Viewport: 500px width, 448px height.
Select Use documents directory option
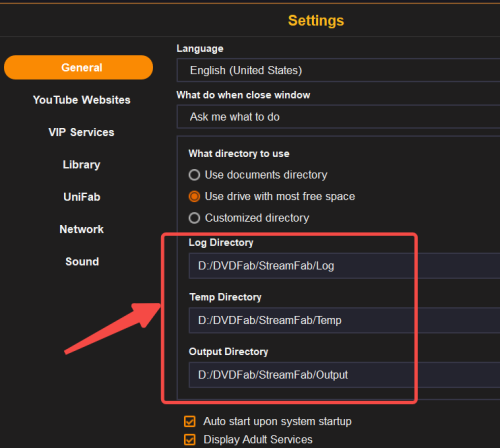[x=194, y=175]
